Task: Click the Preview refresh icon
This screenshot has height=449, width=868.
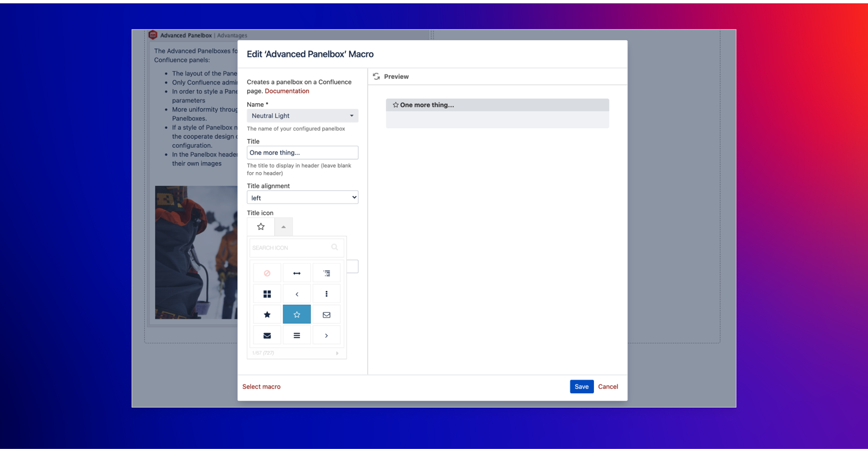Action: (x=377, y=76)
